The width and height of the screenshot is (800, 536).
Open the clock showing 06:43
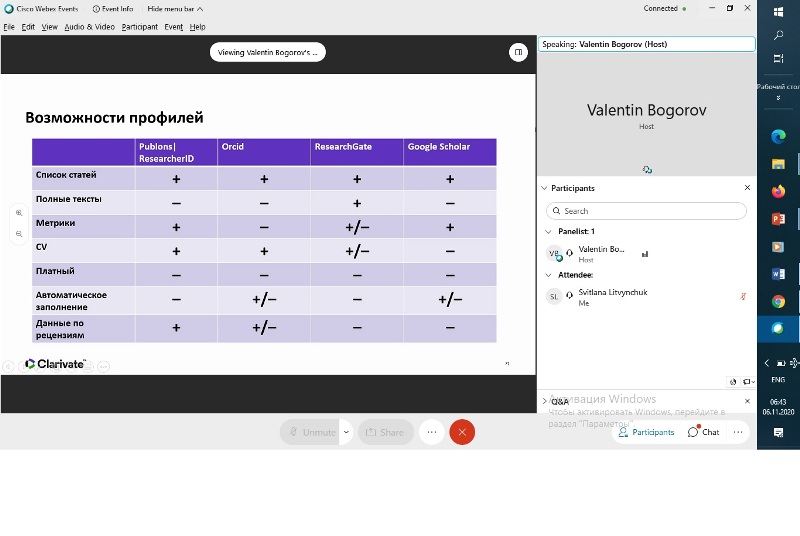click(778, 407)
